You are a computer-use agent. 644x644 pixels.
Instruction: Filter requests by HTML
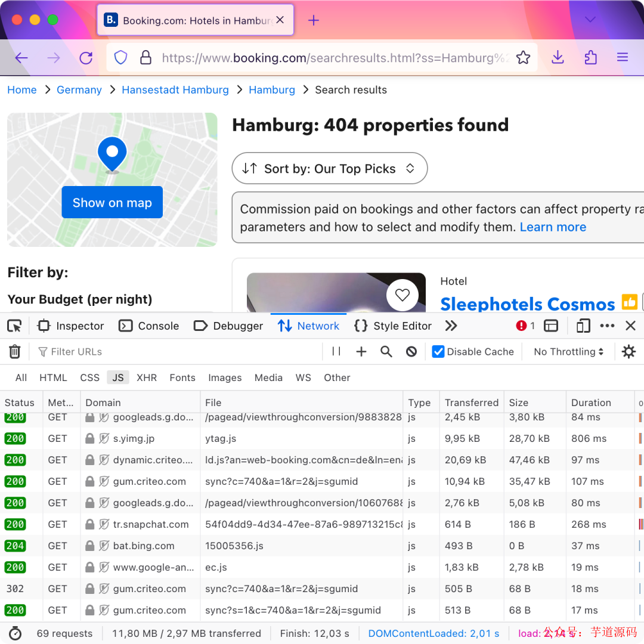point(53,377)
